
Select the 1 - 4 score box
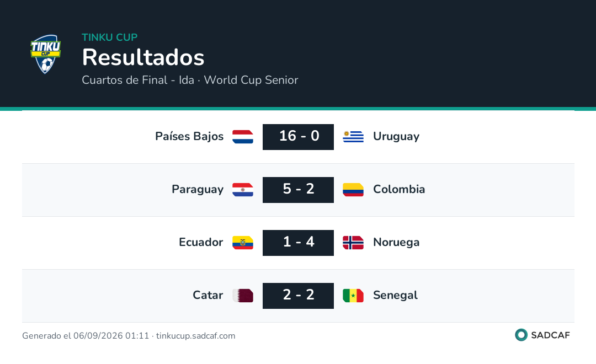click(299, 243)
